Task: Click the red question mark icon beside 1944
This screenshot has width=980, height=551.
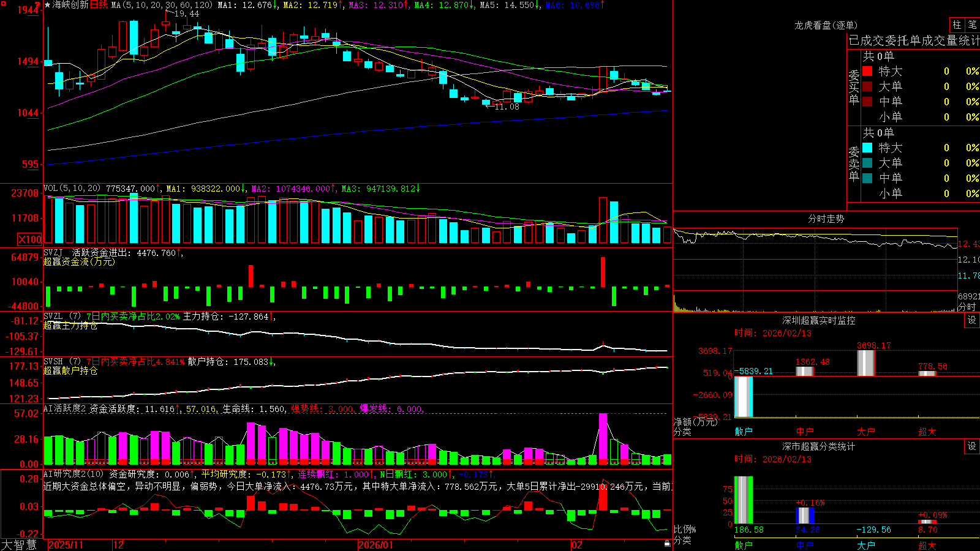Action: tap(38, 6)
